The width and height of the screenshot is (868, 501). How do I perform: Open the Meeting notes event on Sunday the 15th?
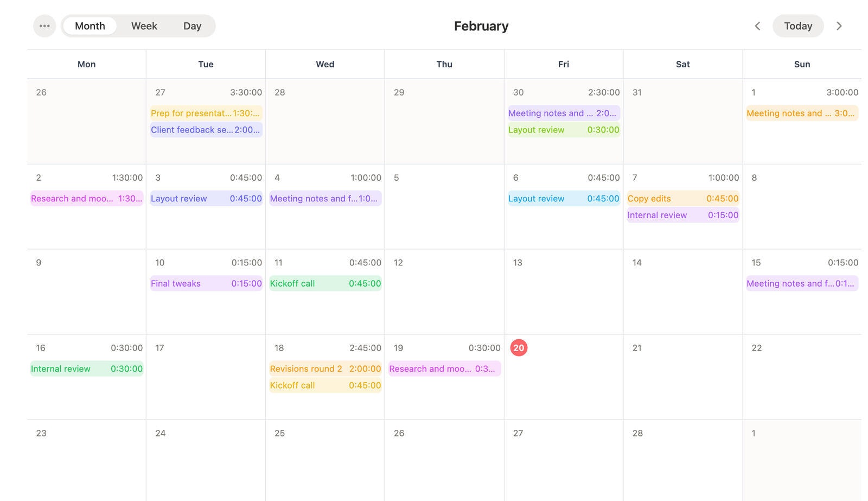802,283
